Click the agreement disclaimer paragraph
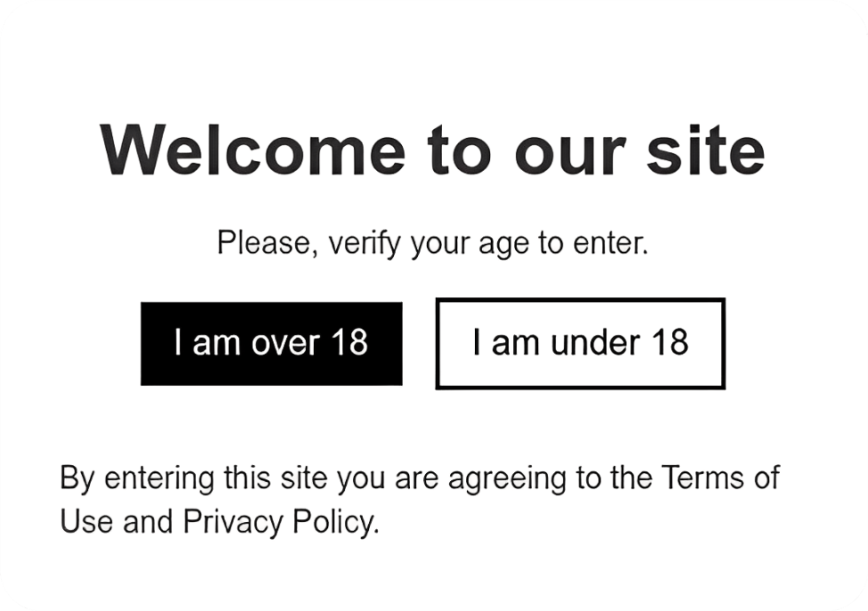 pyautogui.click(x=419, y=499)
